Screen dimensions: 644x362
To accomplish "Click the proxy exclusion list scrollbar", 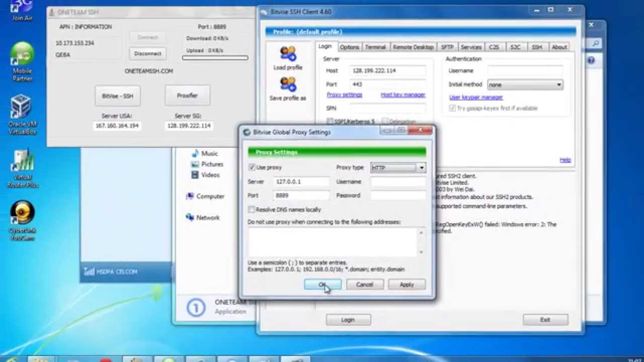I will point(421,242).
